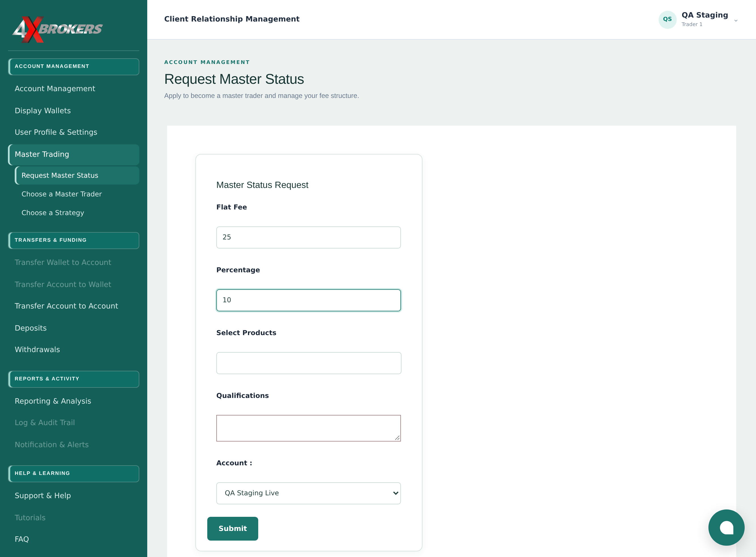Open Support & Help
Image resolution: width=756 pixels, height=557 pixels.
(x=42, y=496)
